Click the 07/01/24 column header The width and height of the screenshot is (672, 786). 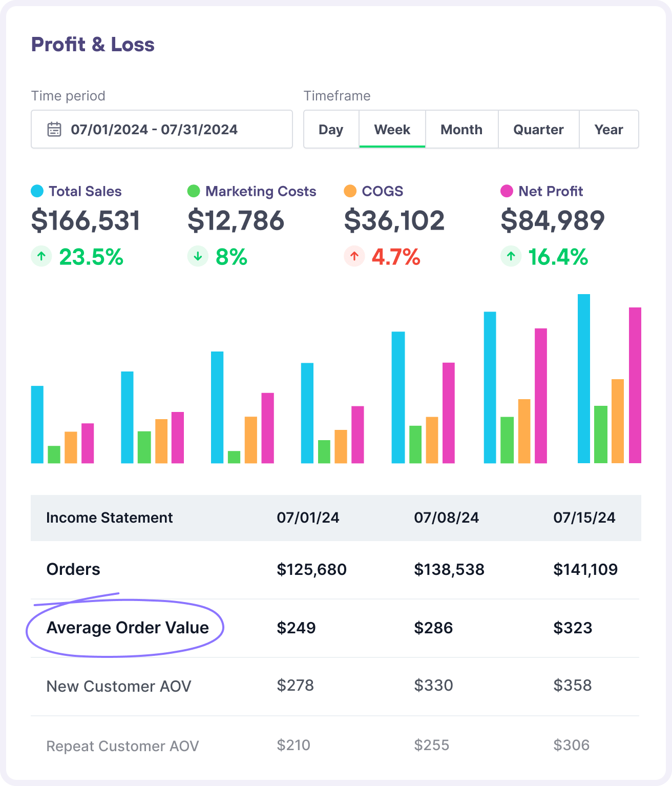click(308, 518)
